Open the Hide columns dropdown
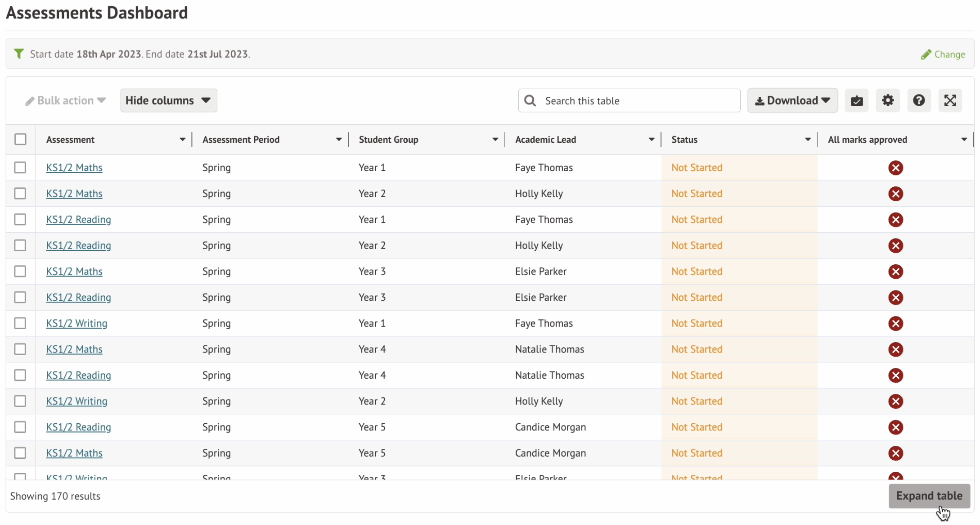 [169, 100]
